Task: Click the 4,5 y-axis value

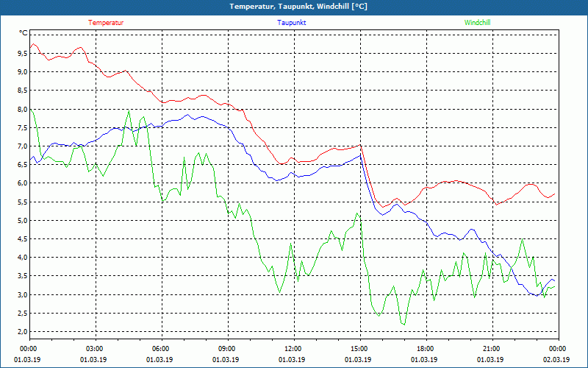Action: click(x=23, y=238)
